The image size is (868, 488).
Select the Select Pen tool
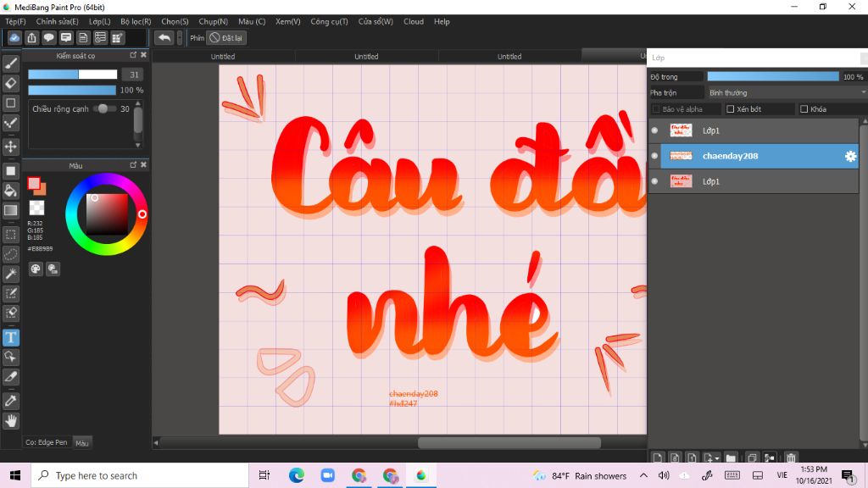click(10, 293)
